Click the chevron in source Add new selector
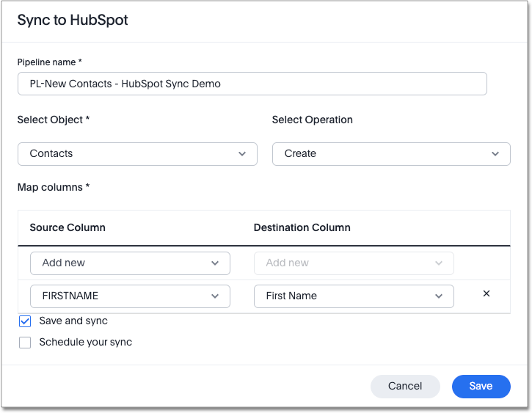532x413 pixels. (215, 263)
